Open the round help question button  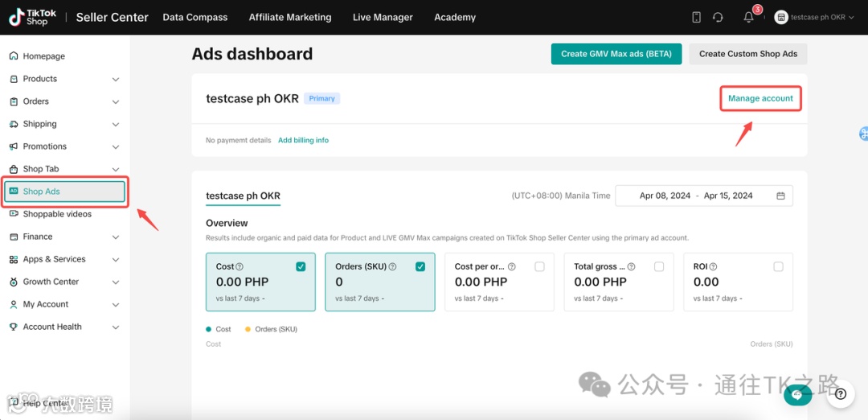841,394
